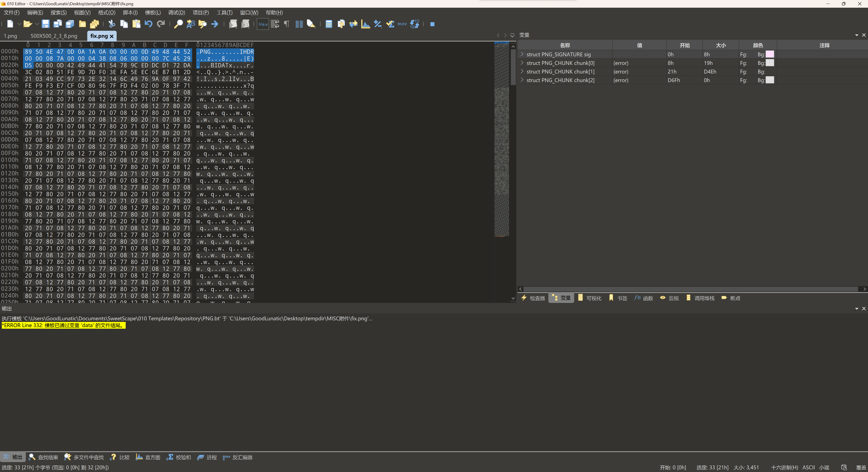Screen dimensions: 868x472
Task: Open the base converter 10/16 icon
Action: point(415,24)
